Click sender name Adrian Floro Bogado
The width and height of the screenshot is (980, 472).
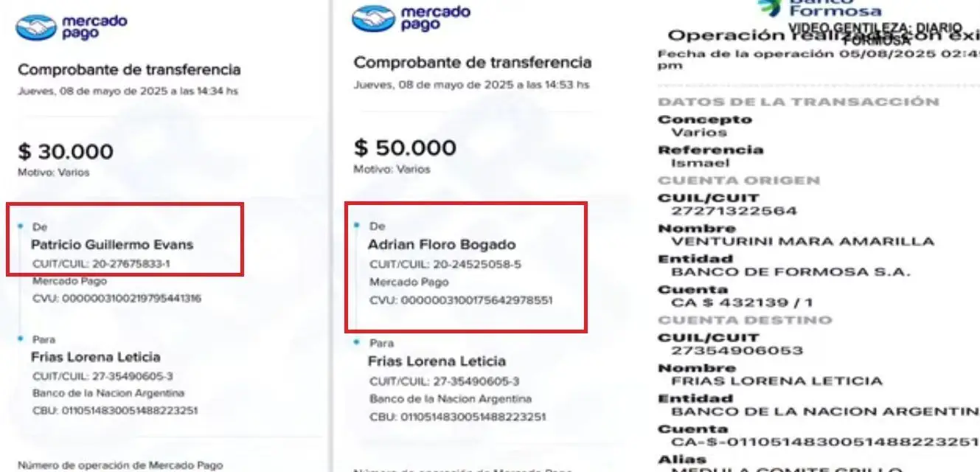pos(442,245)
